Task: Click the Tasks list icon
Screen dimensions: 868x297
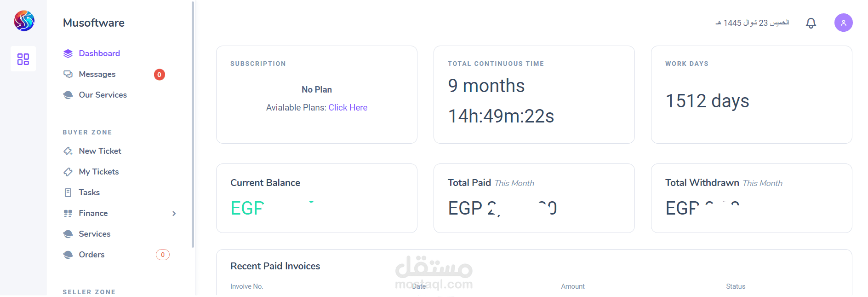Action: (x=68, y=192)
